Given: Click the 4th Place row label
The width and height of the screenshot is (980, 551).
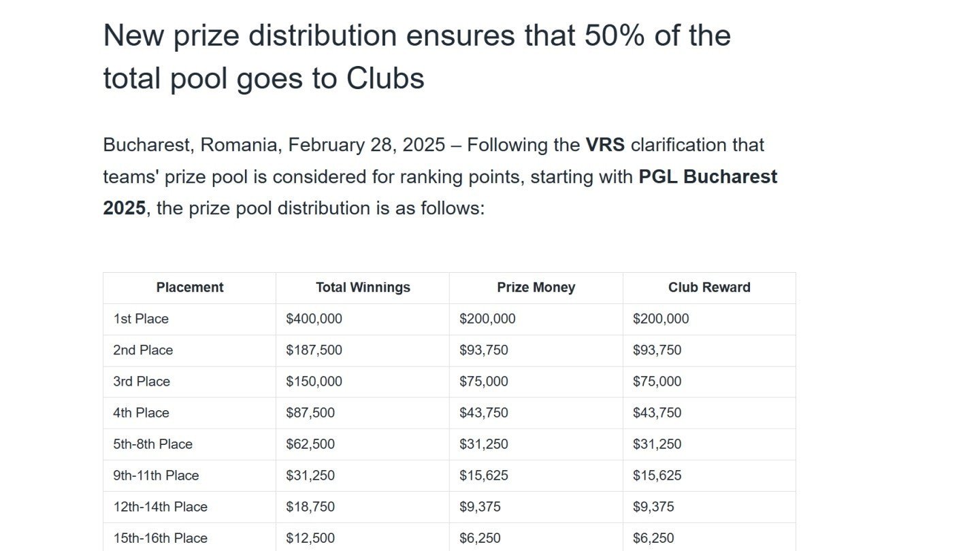Looking at the screenshot, I should (141, 413).
